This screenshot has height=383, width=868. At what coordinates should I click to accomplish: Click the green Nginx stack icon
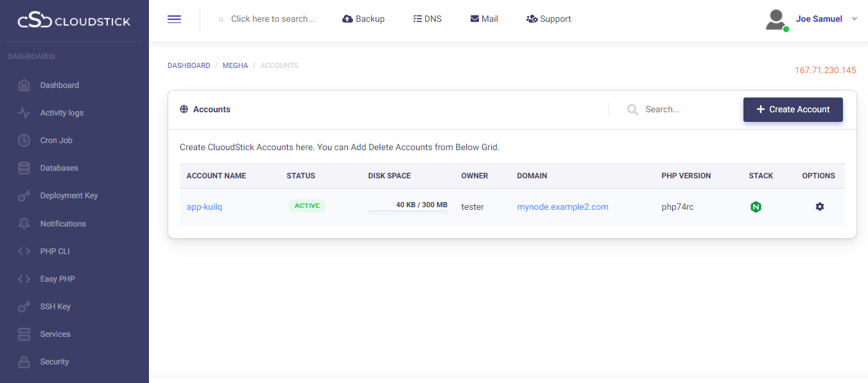pyautogui.click(x=756, y=207)
